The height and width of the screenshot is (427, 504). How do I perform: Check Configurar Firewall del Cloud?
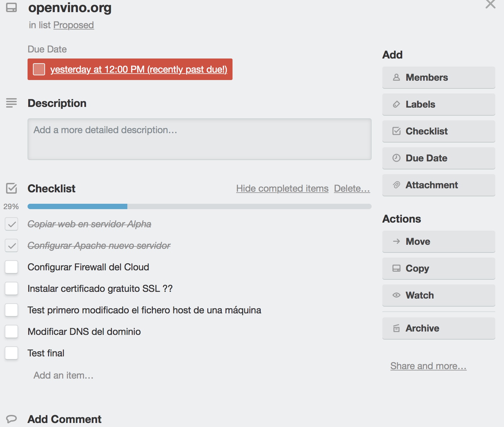coord(11,267)
